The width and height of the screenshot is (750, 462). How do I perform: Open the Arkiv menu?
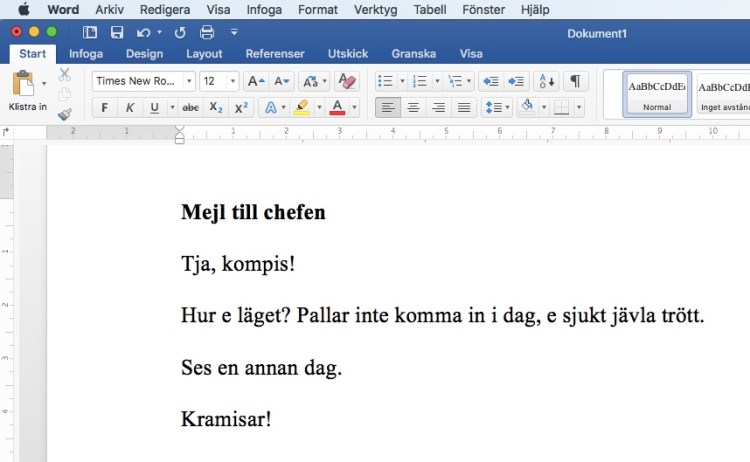(109, 10)
